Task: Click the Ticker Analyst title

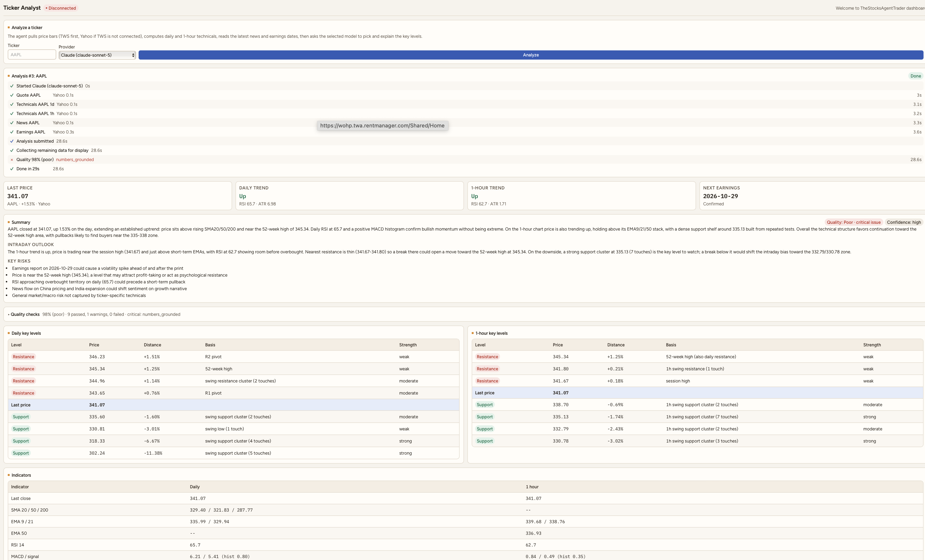Action: pyautogui.click(x=22, y=8)
